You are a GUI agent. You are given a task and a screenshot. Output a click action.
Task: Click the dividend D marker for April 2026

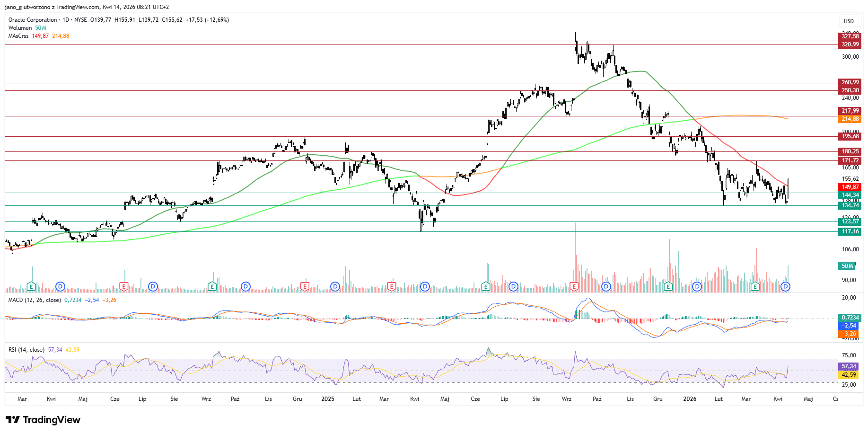(785, 286)
